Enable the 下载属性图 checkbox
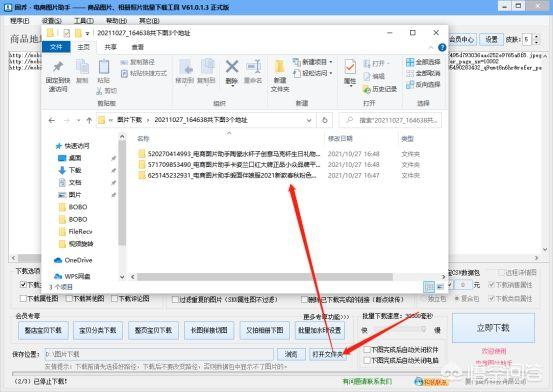 click(x=23, y=298)
